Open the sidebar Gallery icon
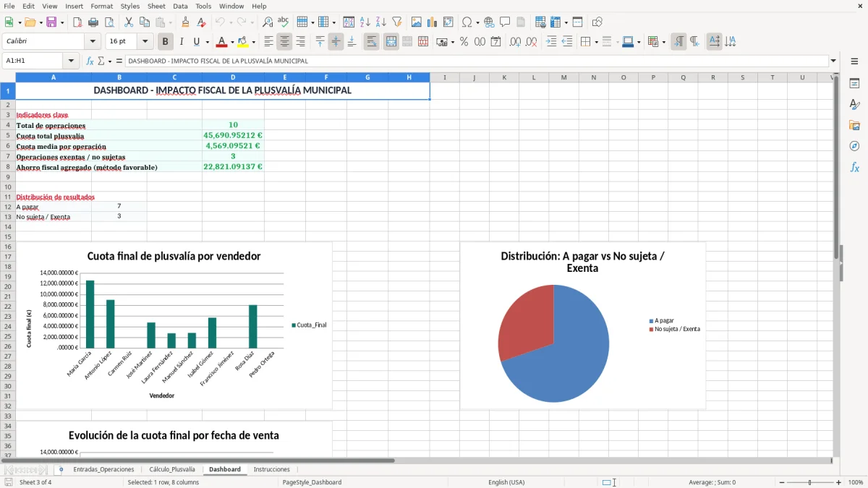Image resolution: width=868 pixels, height=488 pixels. click(854, 126)
